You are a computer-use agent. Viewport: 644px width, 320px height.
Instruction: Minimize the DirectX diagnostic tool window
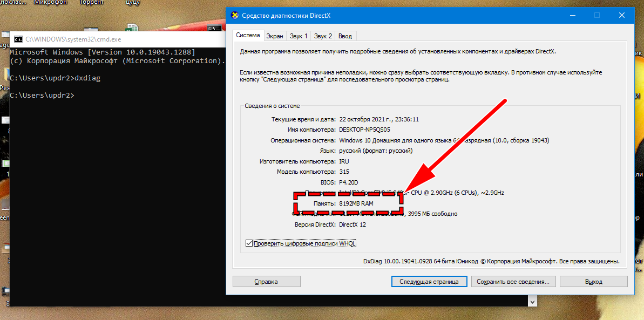click(x=572, y=16)
